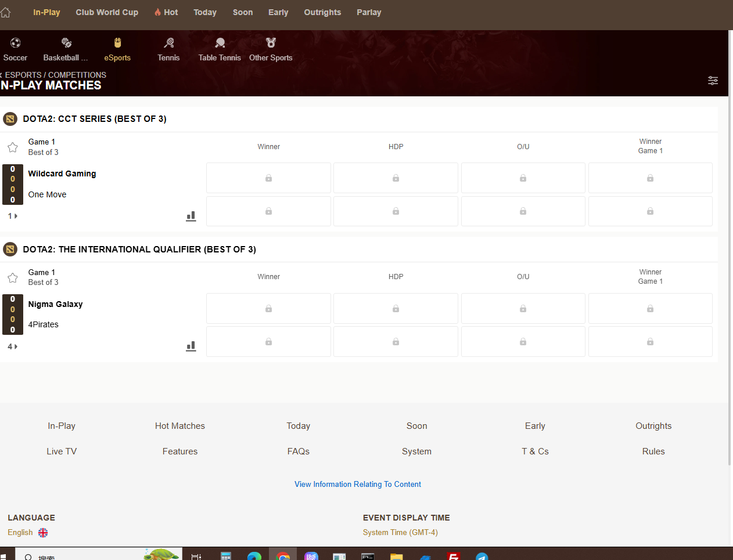The width and height of the screenshot is (733, 560).
Task: Open the Other Sports medal icon
Action: tap(271, 43)
